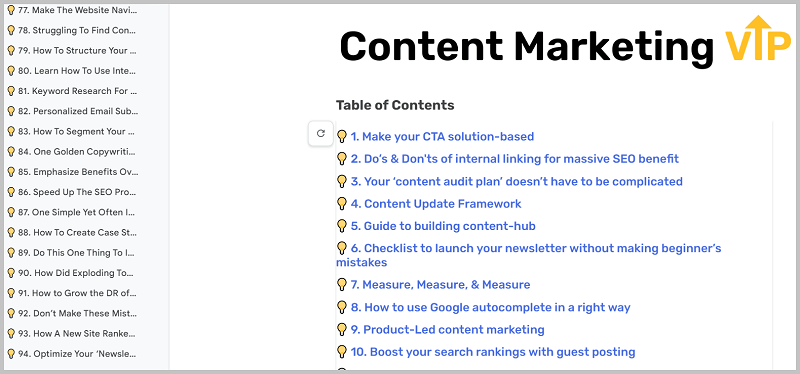Select sidebar page 83. How To Segment Your

71,131
